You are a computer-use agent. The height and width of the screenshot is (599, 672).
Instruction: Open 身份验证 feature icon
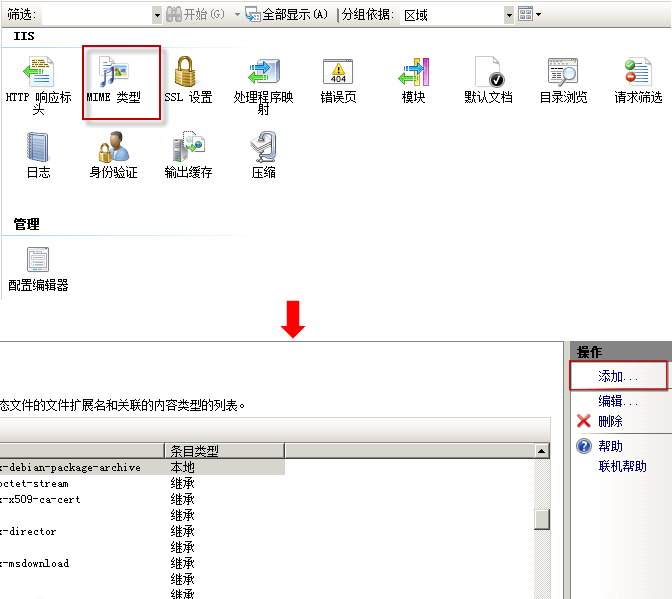coord(113,150)
